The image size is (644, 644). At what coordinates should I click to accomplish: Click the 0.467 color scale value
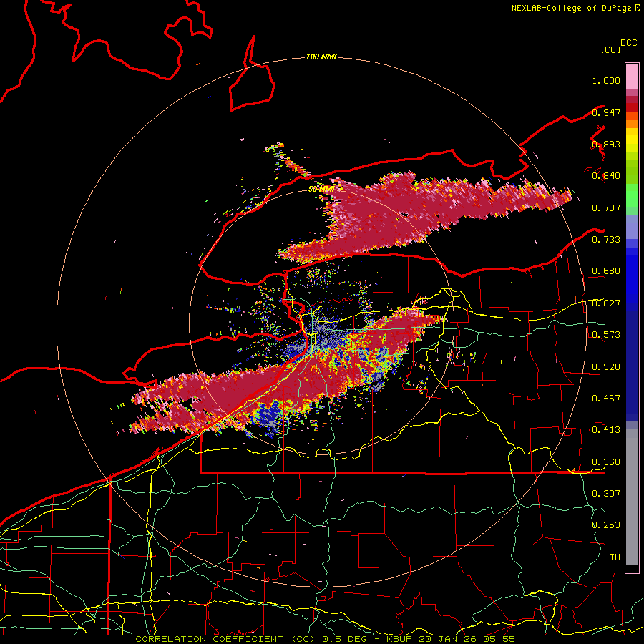click(606, 398)
